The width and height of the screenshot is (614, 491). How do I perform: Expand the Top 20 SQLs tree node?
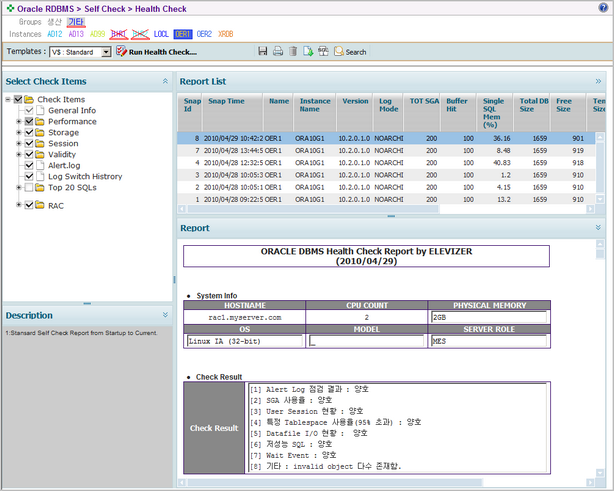pyautogui.click(x=18, y=188)
